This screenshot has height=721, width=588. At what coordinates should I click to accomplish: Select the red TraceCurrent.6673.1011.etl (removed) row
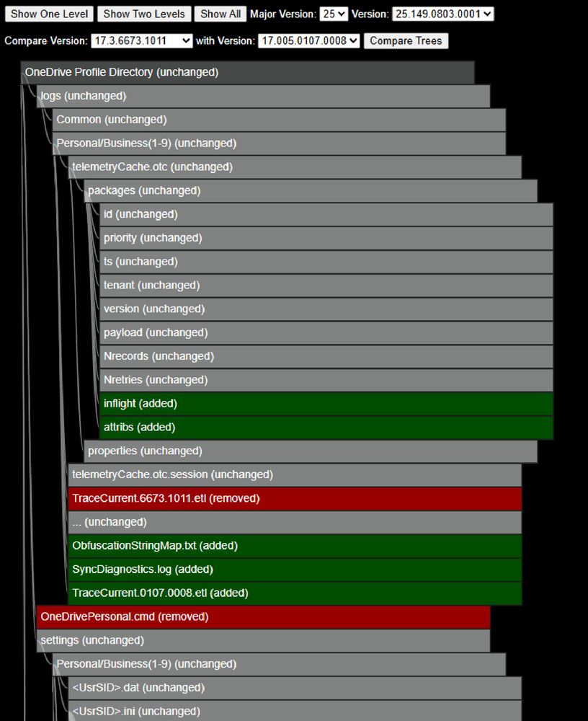[295, 498]
